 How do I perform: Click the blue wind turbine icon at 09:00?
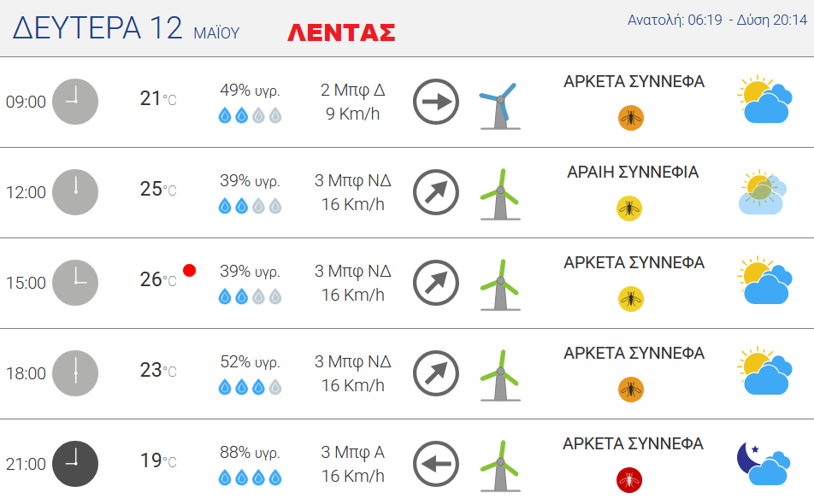(x=500, y=106)
